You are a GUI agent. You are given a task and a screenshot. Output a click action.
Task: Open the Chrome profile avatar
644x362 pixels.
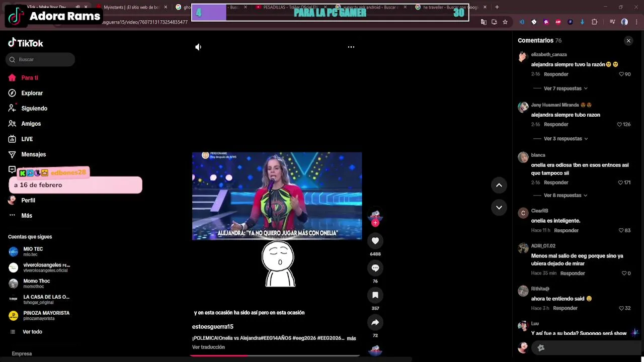[x=624, y=22]
